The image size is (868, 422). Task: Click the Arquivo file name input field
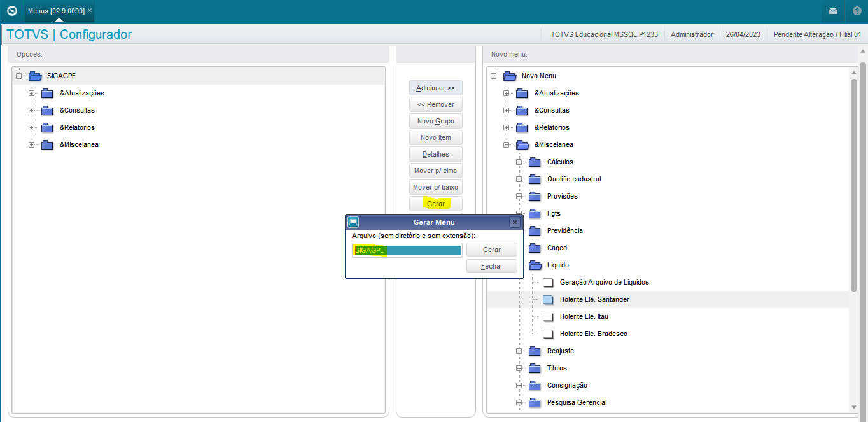pyautogui.click(x=407, y=250)
